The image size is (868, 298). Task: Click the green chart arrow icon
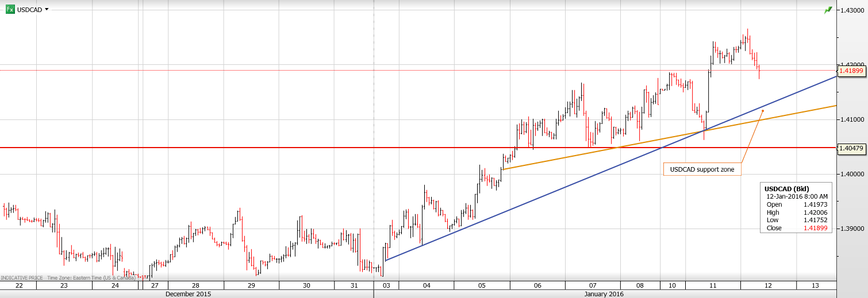828,10
